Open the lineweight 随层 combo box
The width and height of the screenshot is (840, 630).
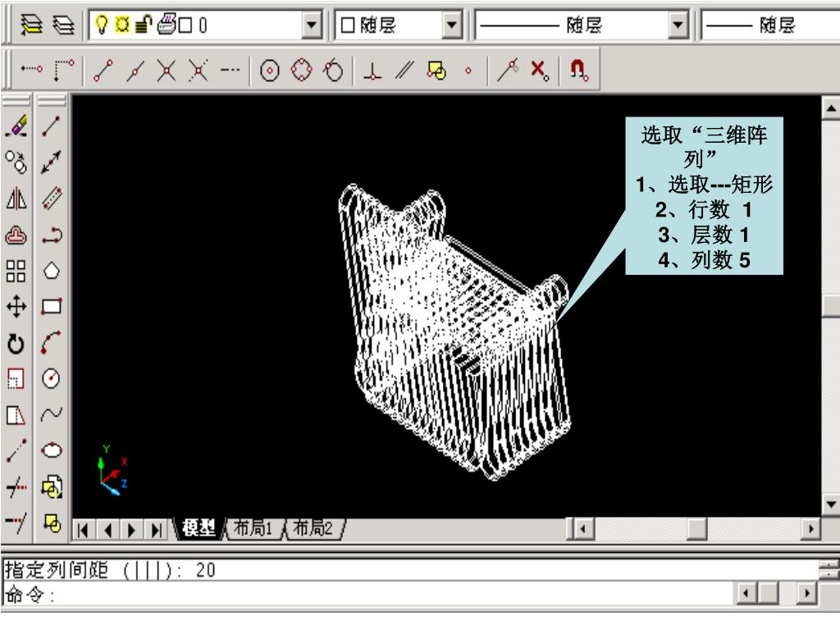[x=770, y=25]
